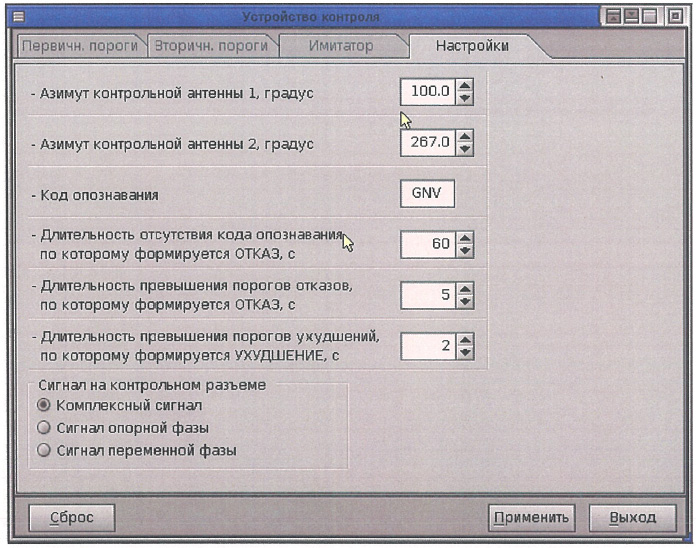Click the duration field showing 60
696x548 pixels.
pos(428,244)
